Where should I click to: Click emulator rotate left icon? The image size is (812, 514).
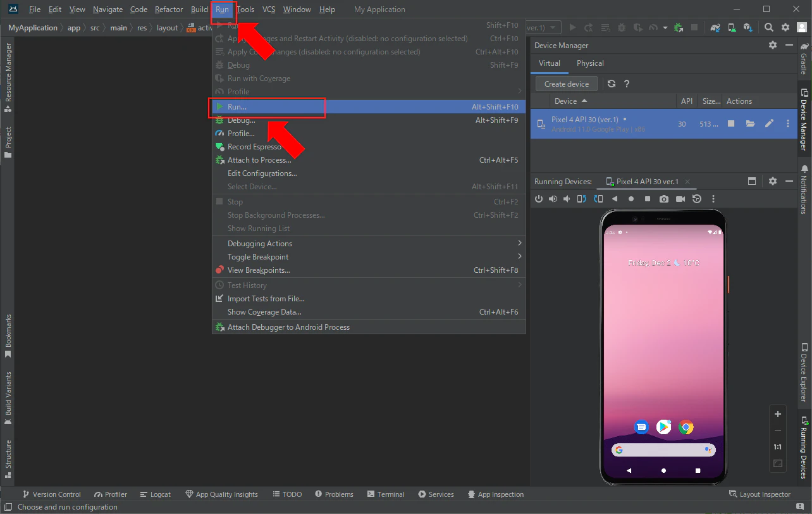pos(582,199)
